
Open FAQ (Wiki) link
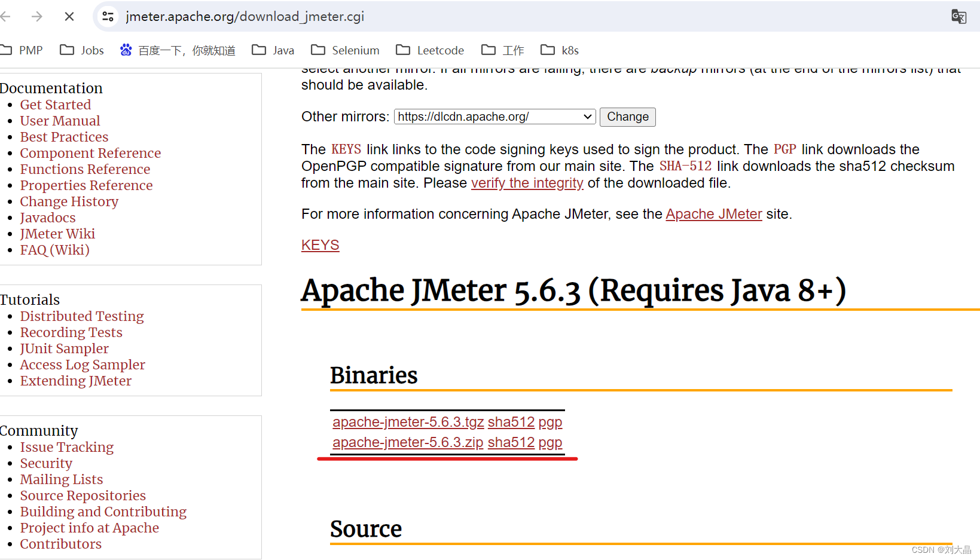click(x=54, y=250)
